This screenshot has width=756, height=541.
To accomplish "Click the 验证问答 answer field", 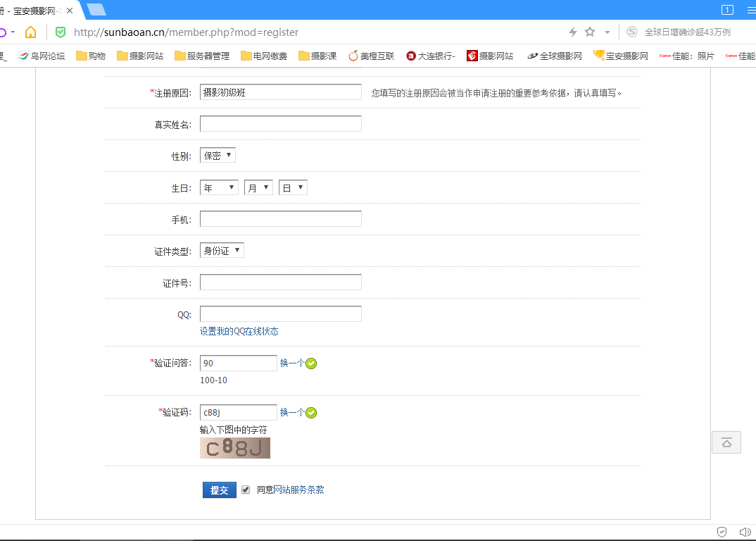I will 238,363.
